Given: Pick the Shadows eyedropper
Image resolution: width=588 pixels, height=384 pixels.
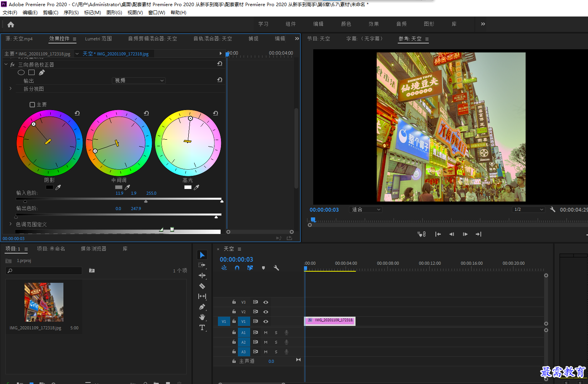Looking at the screenshot, I should tap(58, 187).
